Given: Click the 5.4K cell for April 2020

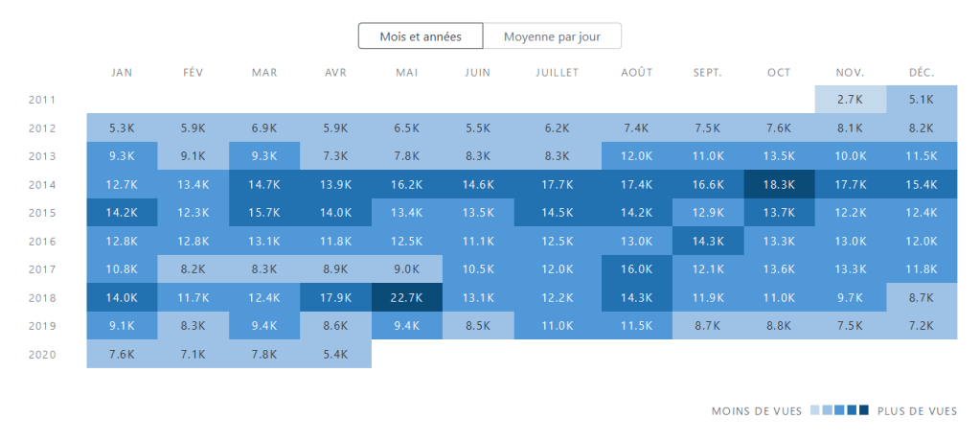Looking at the screenshot, I should [x=335, y=355].
